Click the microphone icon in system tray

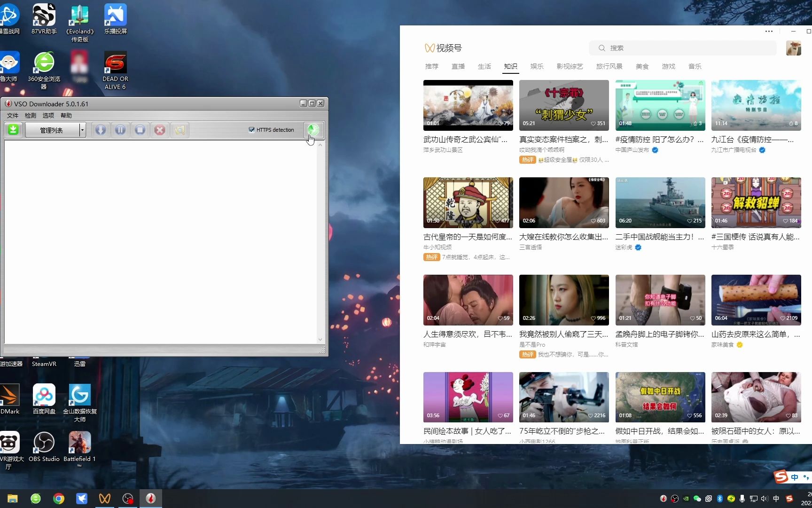(742, 499)
